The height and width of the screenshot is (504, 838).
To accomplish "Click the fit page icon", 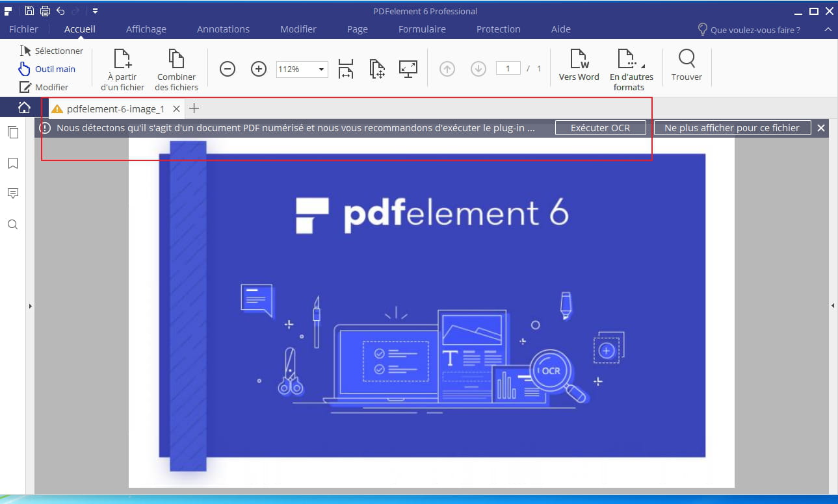I will point(377,69).
